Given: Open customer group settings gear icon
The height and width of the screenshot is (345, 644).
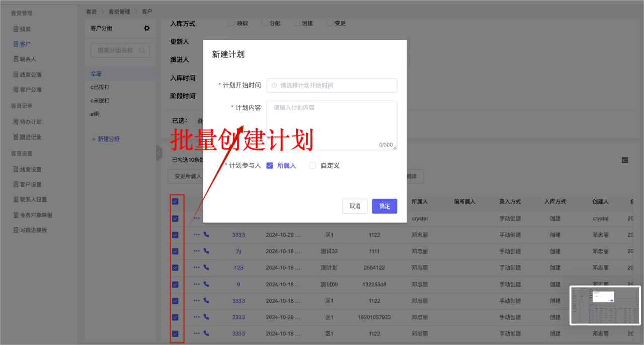Looking at the screenshot, I should click(147, 28).
